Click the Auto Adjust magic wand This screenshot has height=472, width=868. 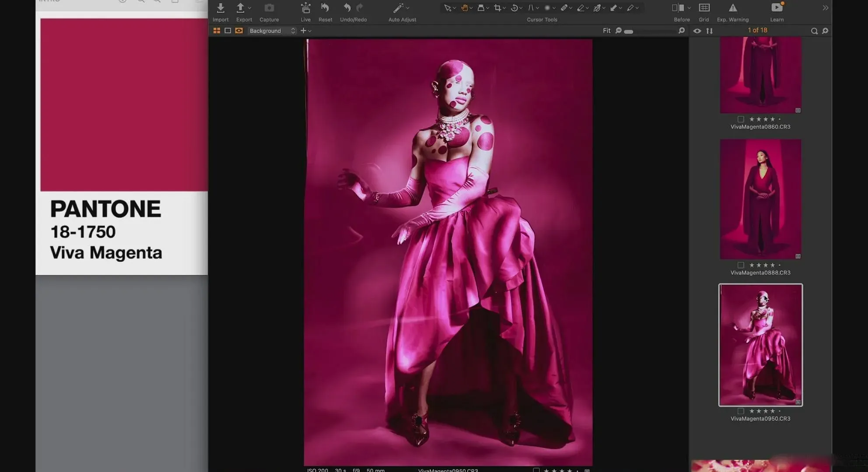398,8
